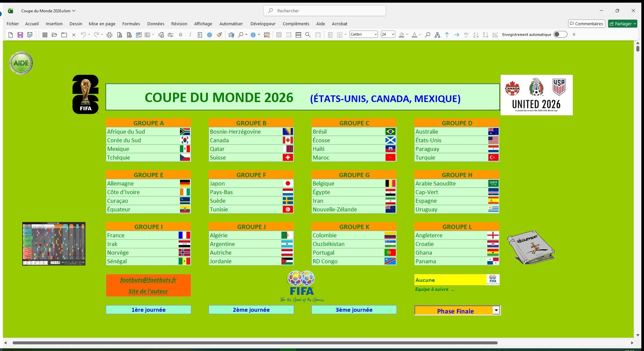Toggle Enregistrement automatique switch
Image resolution: width=644 pixels, height=351 pixels.
pyautogui.click(x=560, y=35)
